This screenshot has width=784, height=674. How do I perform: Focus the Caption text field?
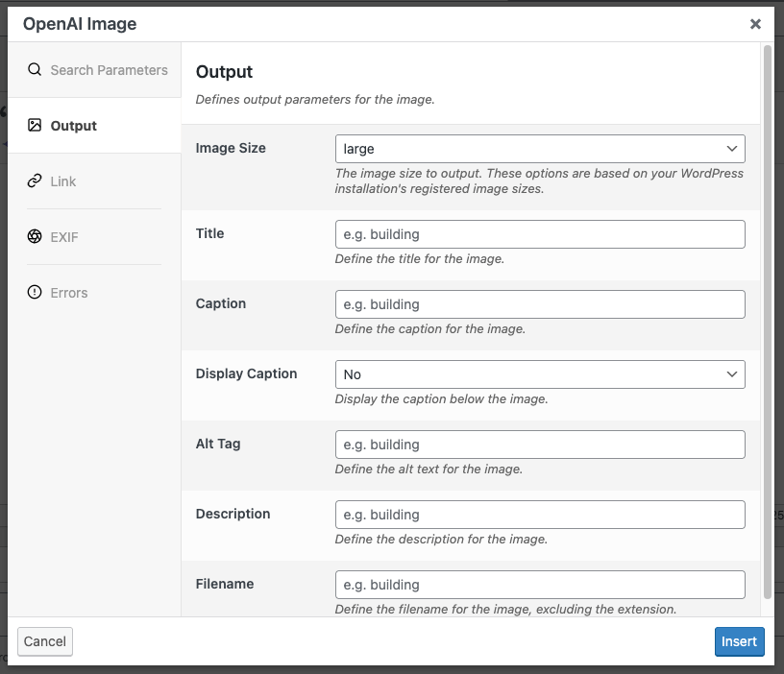click(539, 303)
